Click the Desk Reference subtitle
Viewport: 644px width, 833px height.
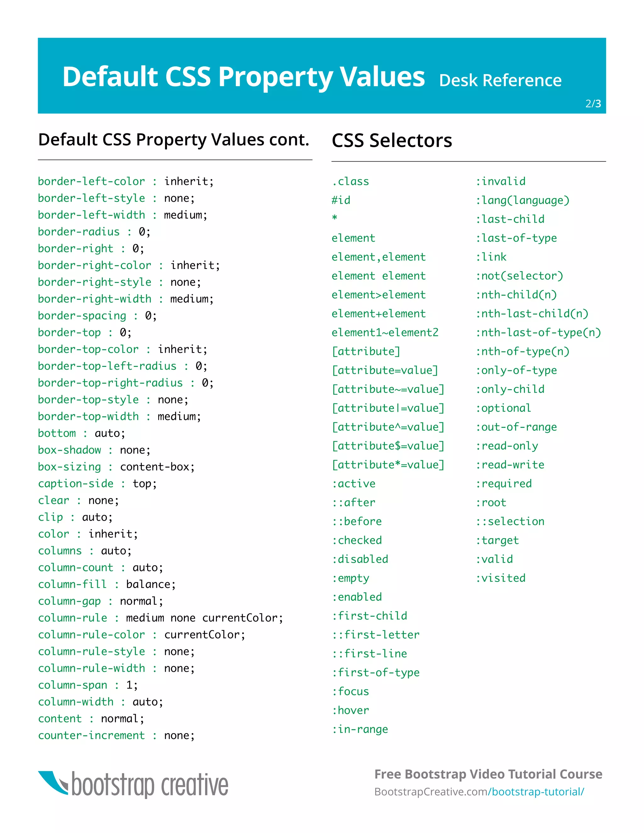[x=500, y=80]
